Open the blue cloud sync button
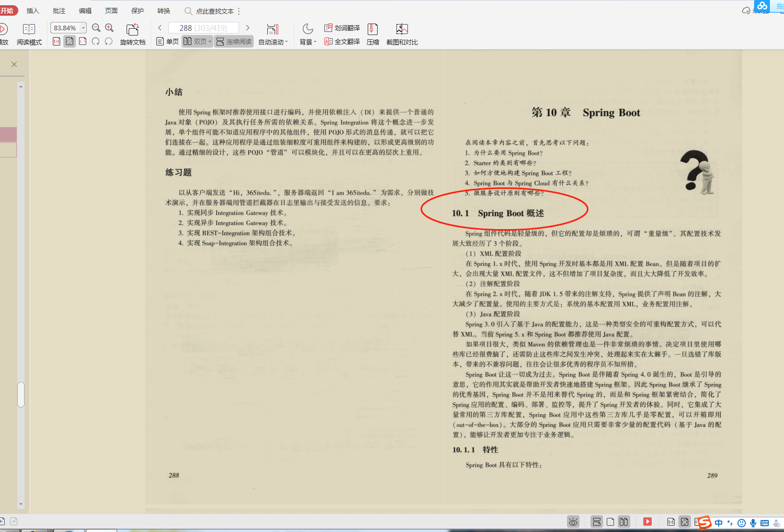This screenshot has width=784, height=532. [762, 6]
